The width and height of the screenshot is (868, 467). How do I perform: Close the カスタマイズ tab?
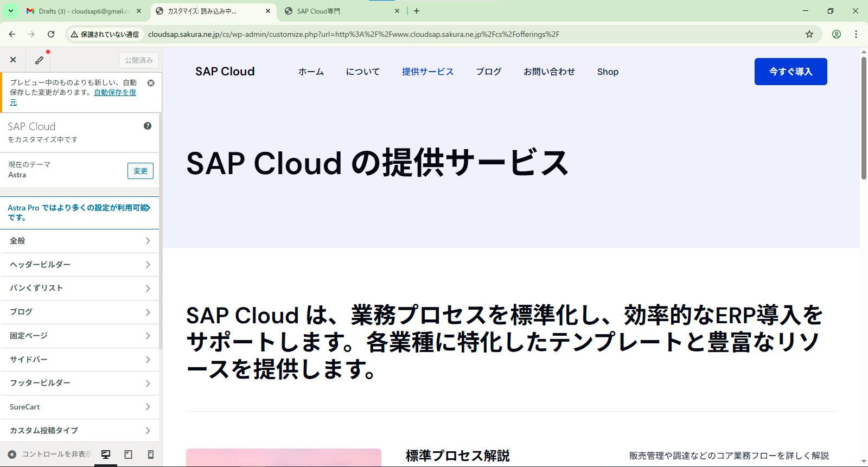(268, 11)
